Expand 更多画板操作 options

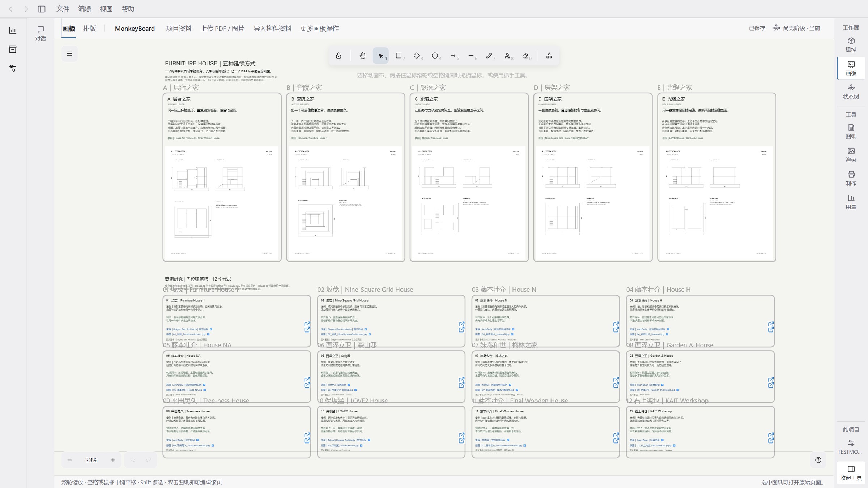point(320,29)
